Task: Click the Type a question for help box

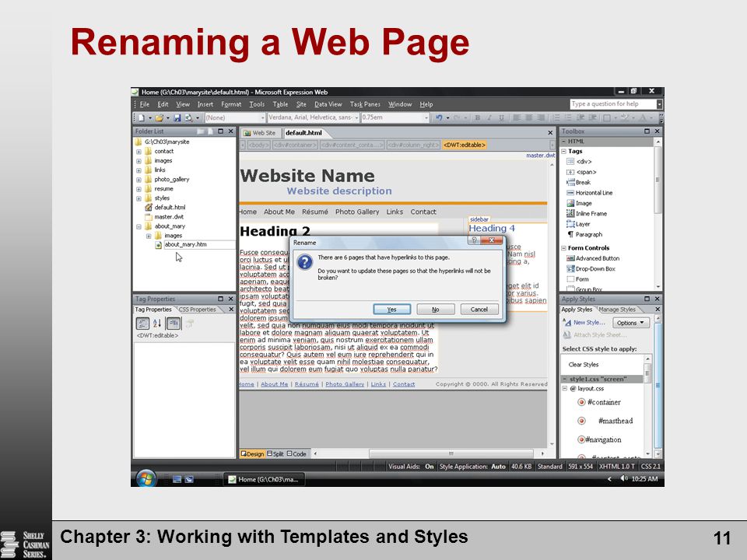Action: [x=612, y=103]
